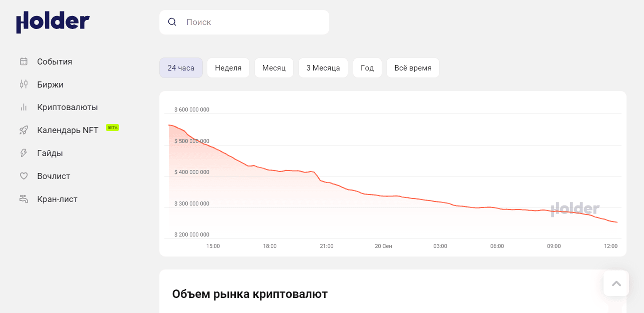Open the События calendar icon

(x=23, y=61)
